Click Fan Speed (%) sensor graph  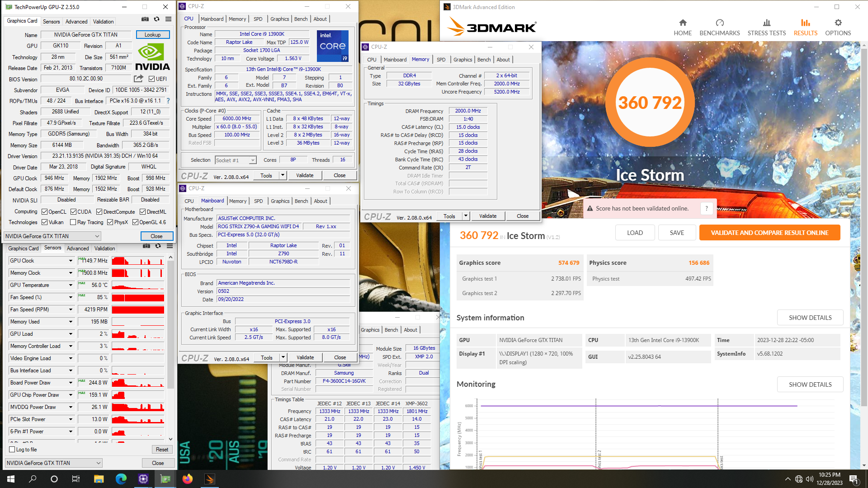tap(138, 297)
